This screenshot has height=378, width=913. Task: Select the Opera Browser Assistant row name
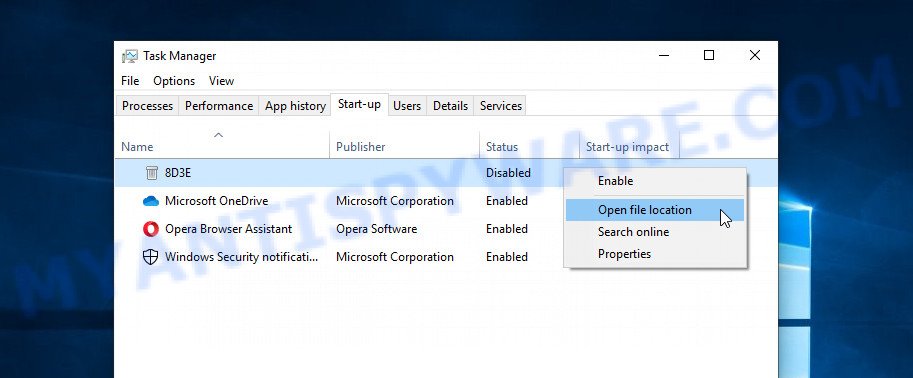[x=228, y=229]
